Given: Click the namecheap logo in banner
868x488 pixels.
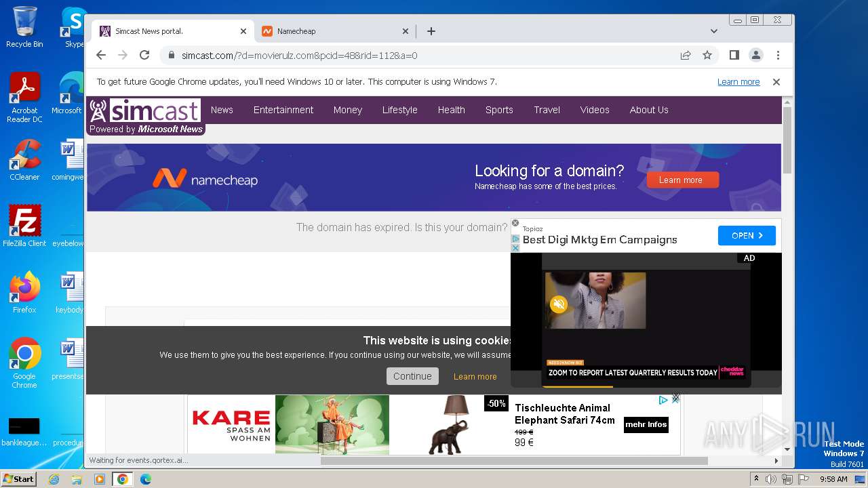Looking at the screenshot, I should (205, 179).
